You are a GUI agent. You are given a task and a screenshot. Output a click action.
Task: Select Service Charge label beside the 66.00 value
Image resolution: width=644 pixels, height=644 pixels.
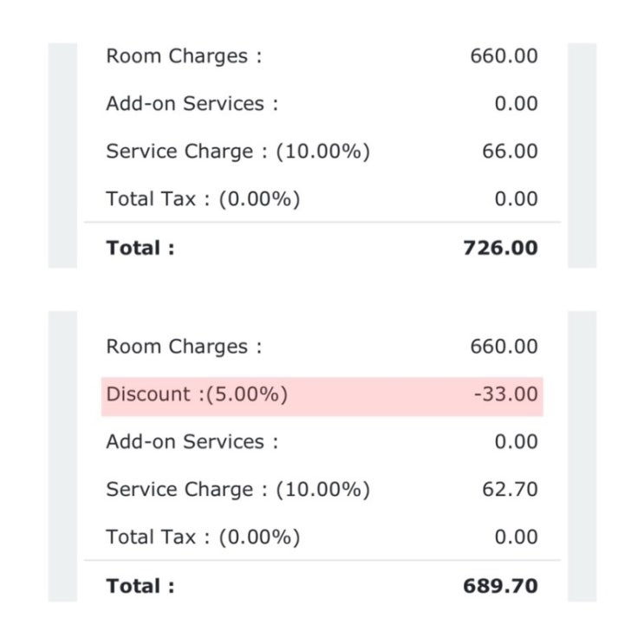[x=237, y=152]
